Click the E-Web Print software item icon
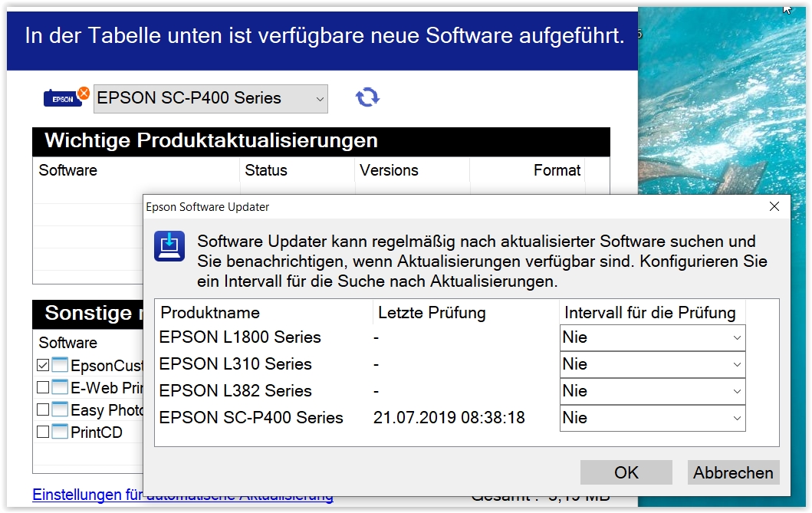 [61, 388]
